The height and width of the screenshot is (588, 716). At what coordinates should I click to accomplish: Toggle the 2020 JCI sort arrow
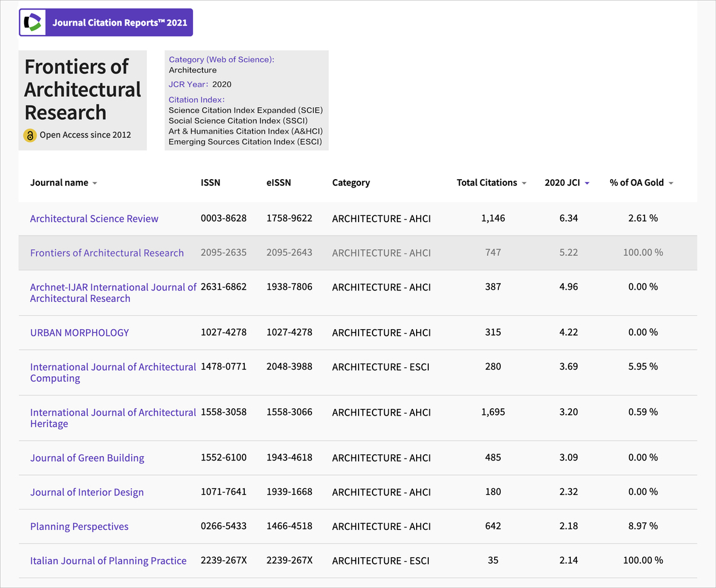click(x=587, y=183)
